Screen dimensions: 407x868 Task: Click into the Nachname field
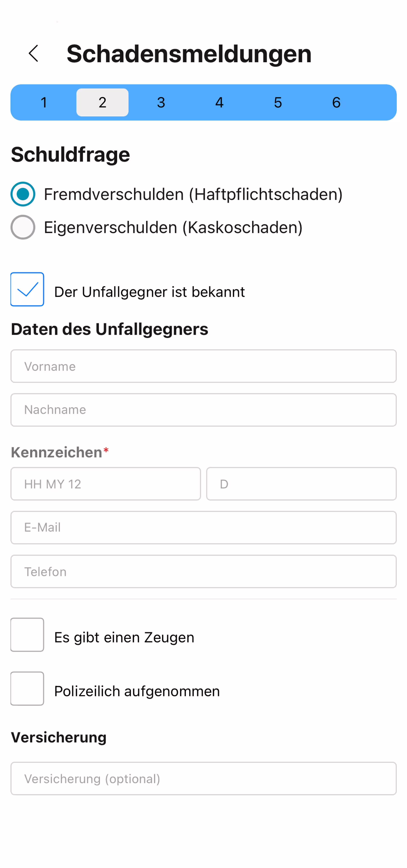(x=203, y=410)
